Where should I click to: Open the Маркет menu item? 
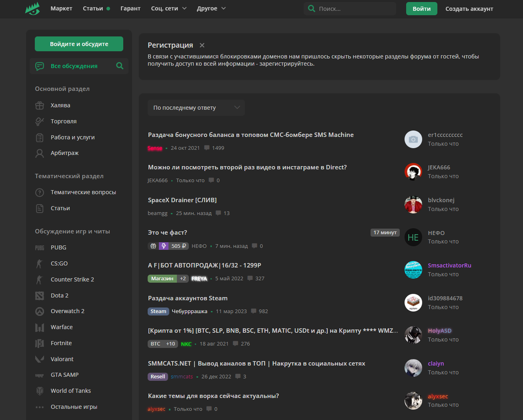click(61, 8)
